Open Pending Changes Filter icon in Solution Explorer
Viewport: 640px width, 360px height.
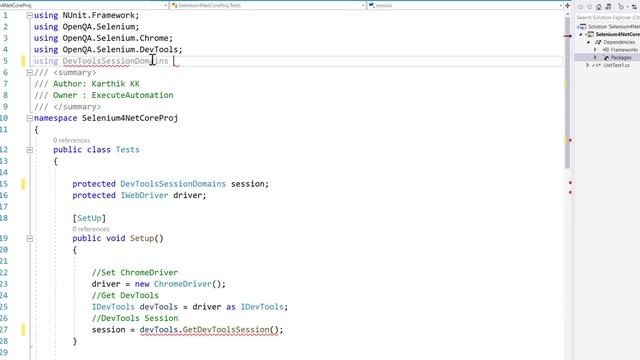(x=621, y=7)
